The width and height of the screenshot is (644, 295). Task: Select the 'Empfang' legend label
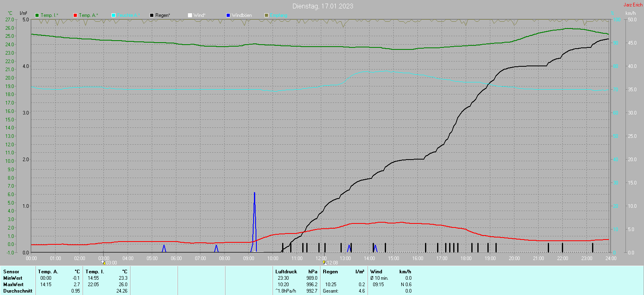[x=279, y=15]
